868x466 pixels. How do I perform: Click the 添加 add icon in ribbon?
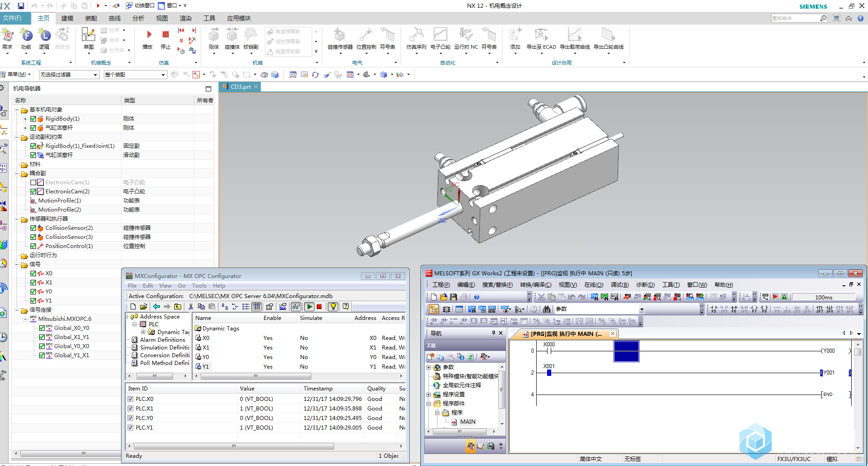(515, 35)
